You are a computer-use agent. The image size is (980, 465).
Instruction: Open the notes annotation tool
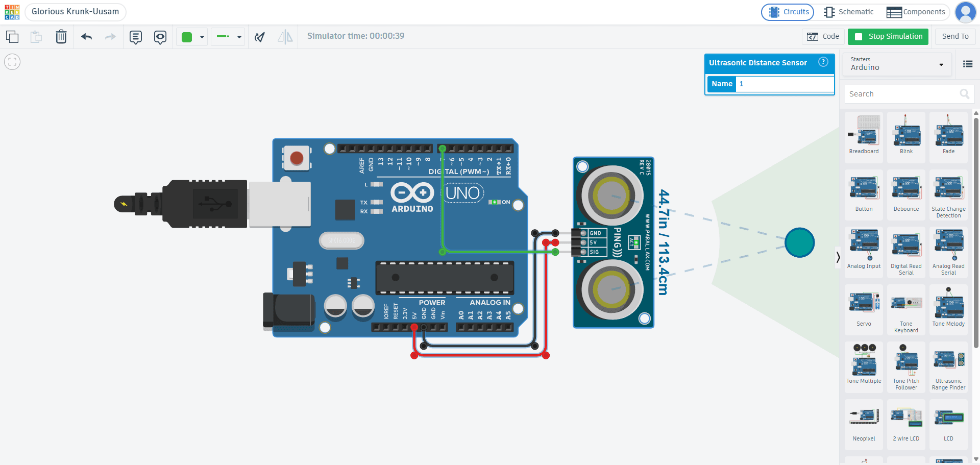[x=136, y=37]
